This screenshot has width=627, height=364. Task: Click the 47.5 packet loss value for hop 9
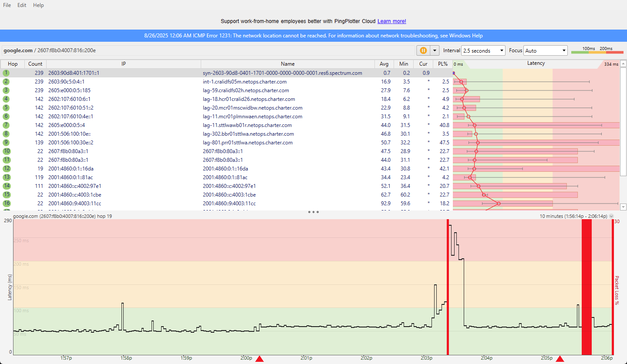tap(444, 143)
